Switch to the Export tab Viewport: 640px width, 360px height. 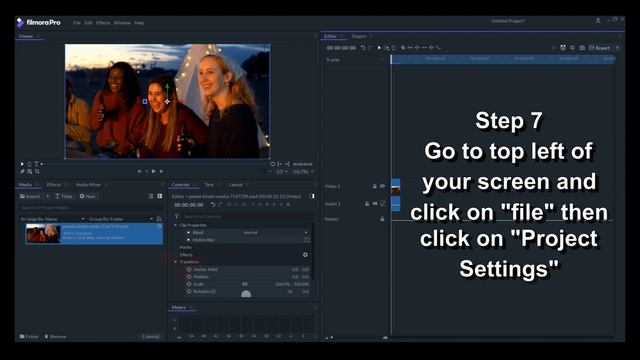(359, 36)
